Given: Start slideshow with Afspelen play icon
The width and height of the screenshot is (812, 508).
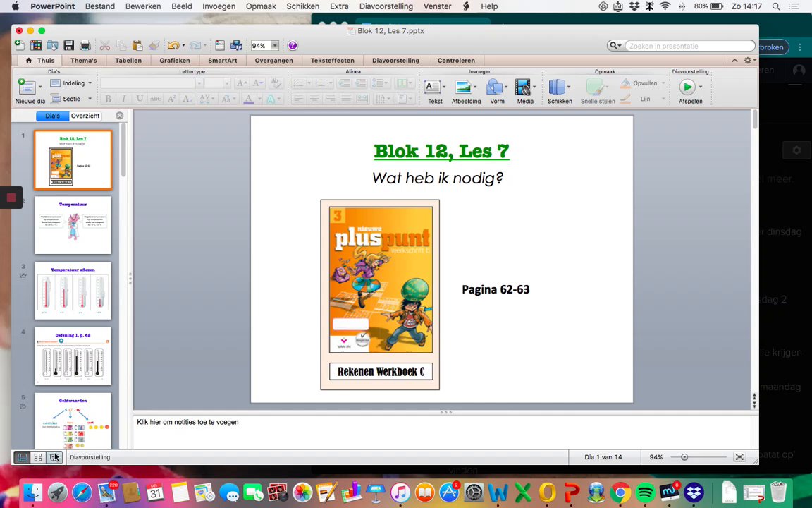Looking at the screenshot, I should pos(687,87).
